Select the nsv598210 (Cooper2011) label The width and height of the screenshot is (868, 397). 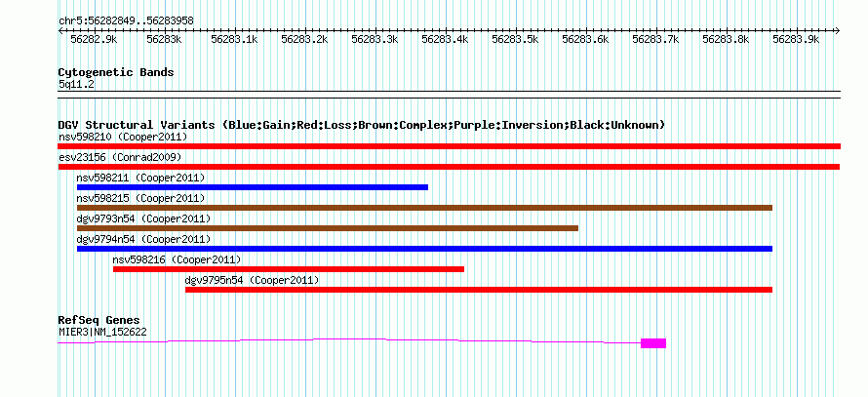[123, 137]
